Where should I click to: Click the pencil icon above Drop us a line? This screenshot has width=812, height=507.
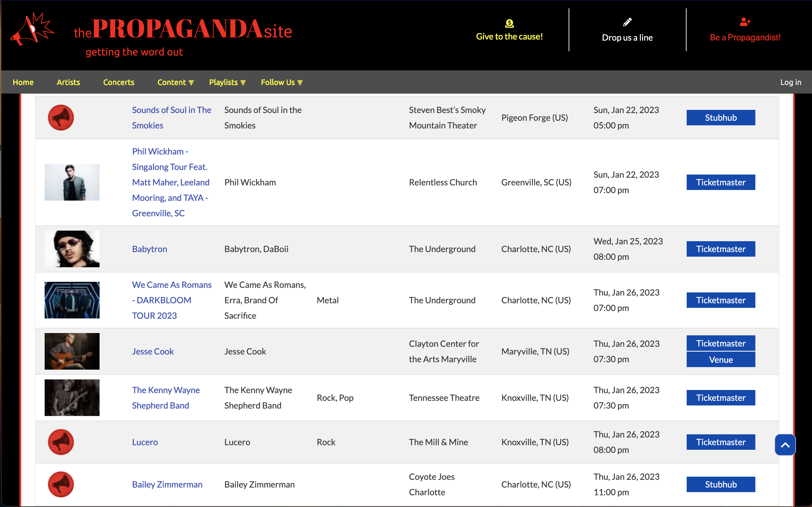[x=627, y=22]
